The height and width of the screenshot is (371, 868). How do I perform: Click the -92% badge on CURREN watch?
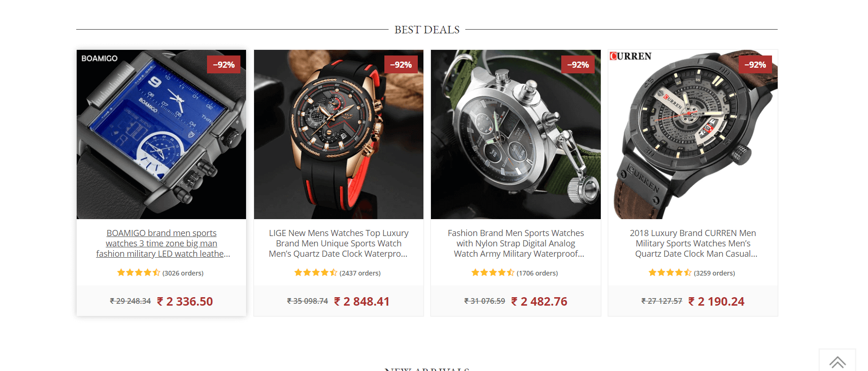pyautogui.click(x=755, y=64)
